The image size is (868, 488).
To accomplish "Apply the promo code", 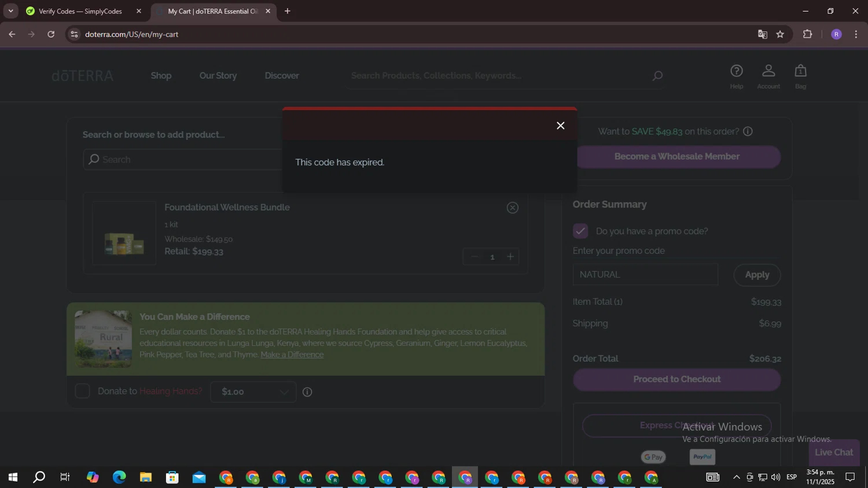I will pyautogui.click(x=757, y=275).
